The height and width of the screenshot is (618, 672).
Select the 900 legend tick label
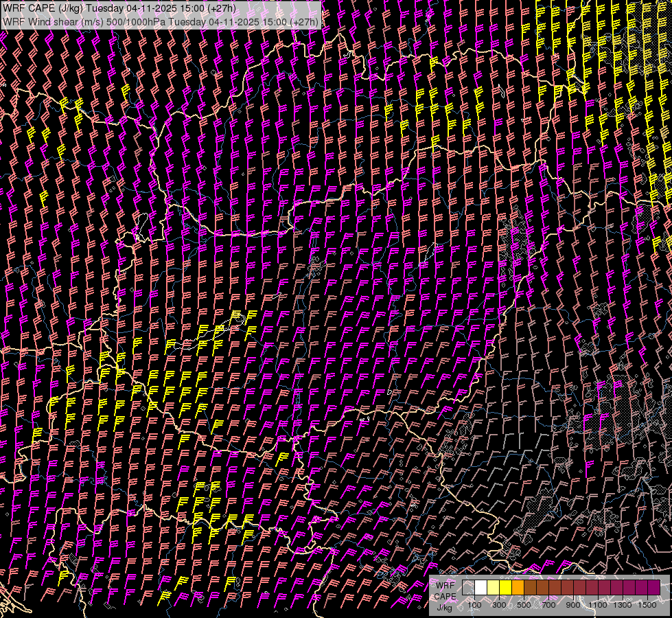(573, 605)
